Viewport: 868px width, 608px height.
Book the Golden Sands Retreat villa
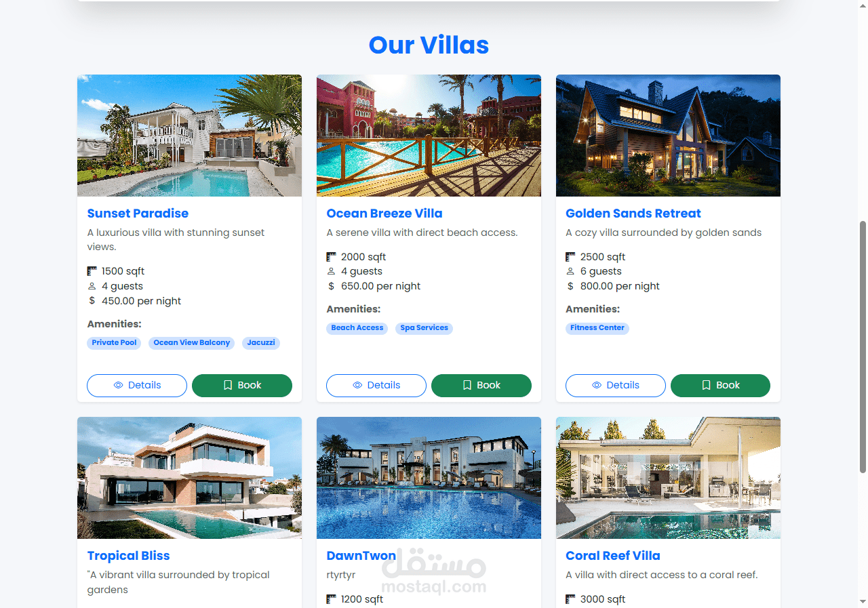pos(720,385)
